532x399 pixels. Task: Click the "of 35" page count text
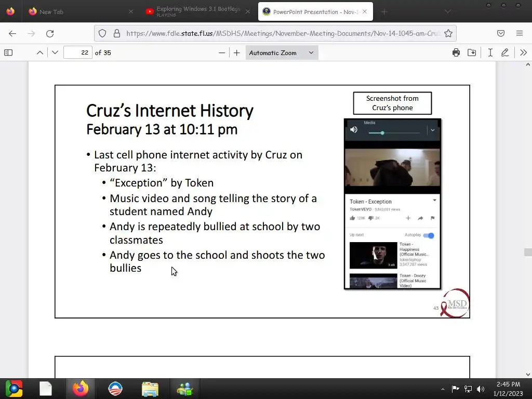103,52
